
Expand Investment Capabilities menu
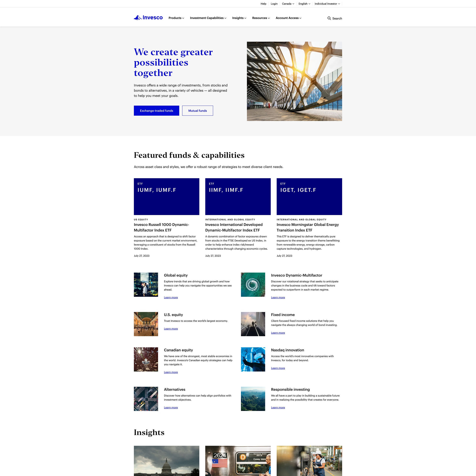point(208,18)
